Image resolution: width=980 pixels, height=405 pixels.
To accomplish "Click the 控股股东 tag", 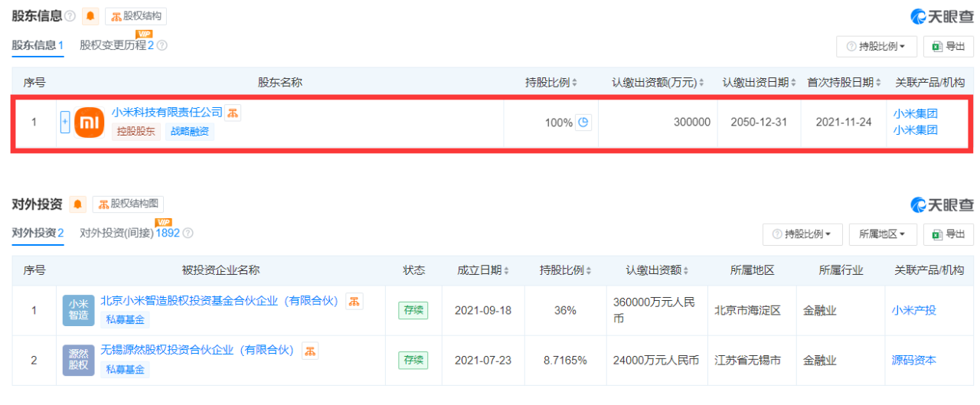I will [x=136, y=131].
